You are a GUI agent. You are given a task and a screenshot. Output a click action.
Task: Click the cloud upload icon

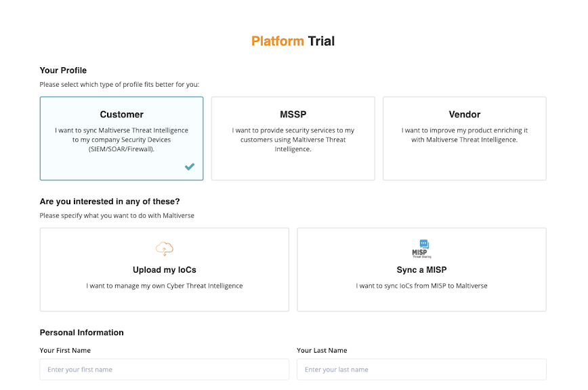click(165, 248)
